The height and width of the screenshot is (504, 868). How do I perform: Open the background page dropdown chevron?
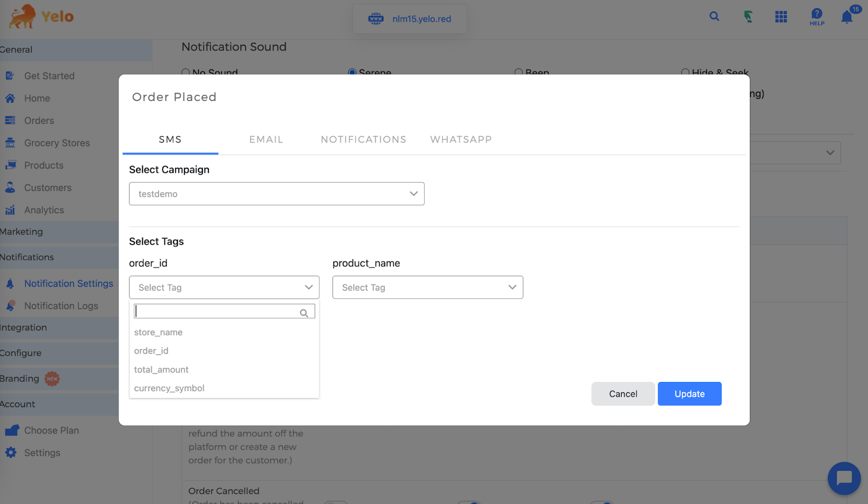pos(830,153)
